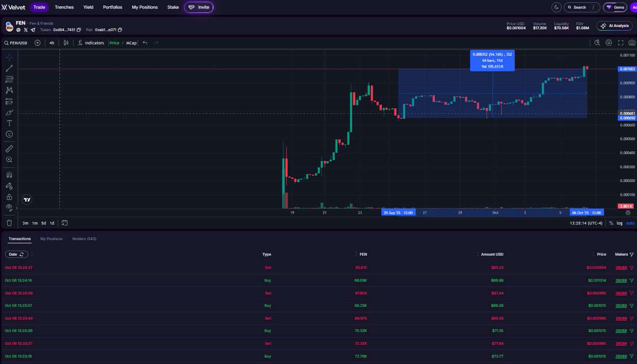Set chart range to 1m

pos(35,223)
